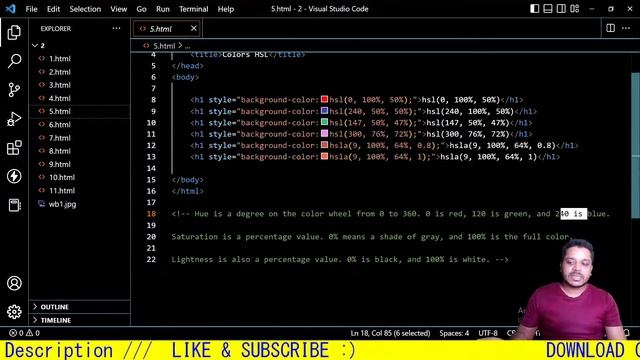640x360 pixels.
Task: Open the Run menu
Action: (x=162, y=9)
